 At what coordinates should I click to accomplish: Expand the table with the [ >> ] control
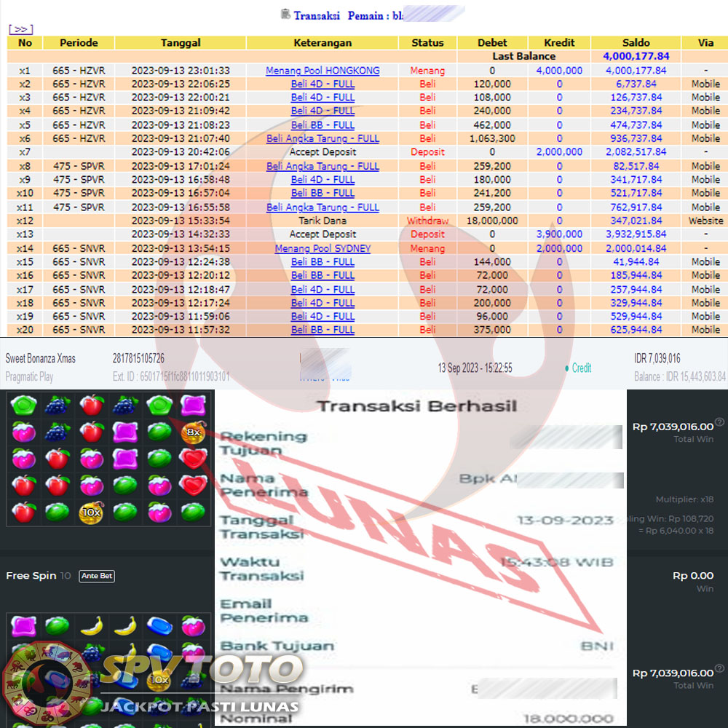pos(20,29)
